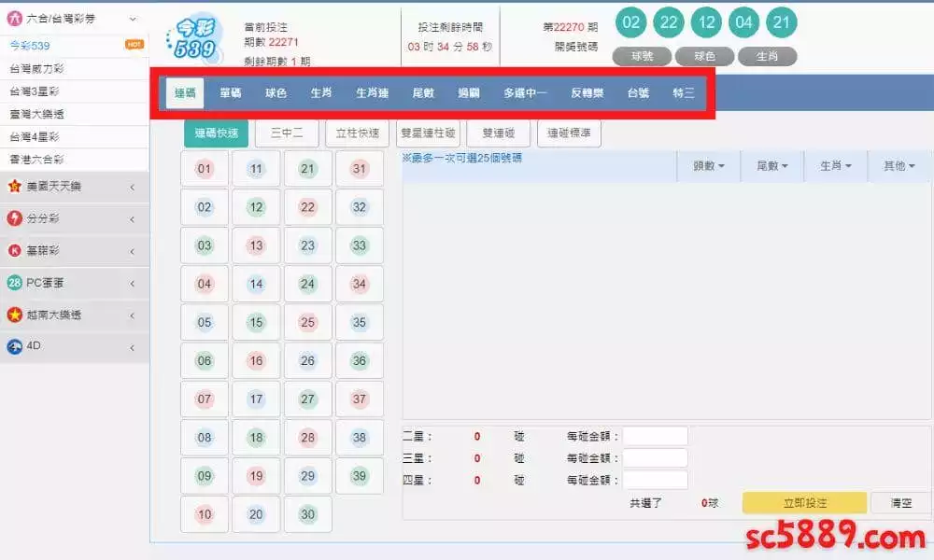Click the 清空 clear button

(900, 503)
